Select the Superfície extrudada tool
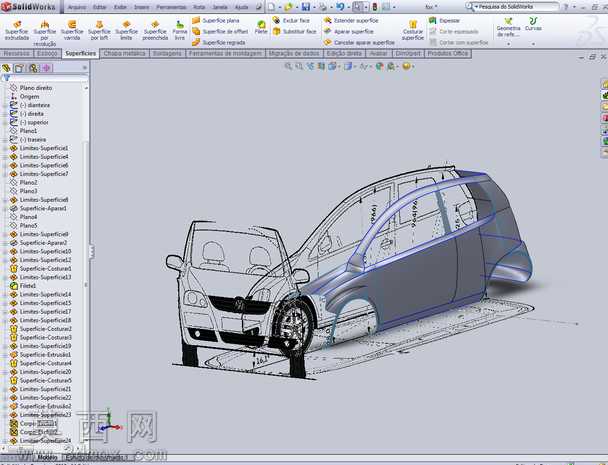This screenshot has height=465, width=608. (x=17, y=31)
